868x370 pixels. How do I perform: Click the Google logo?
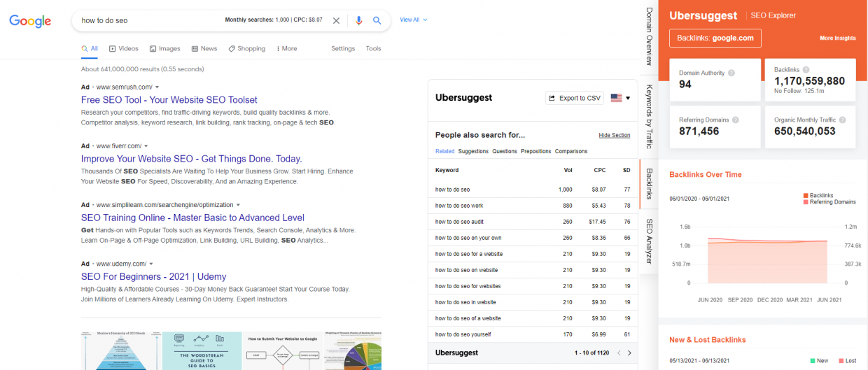click(30, 21)
